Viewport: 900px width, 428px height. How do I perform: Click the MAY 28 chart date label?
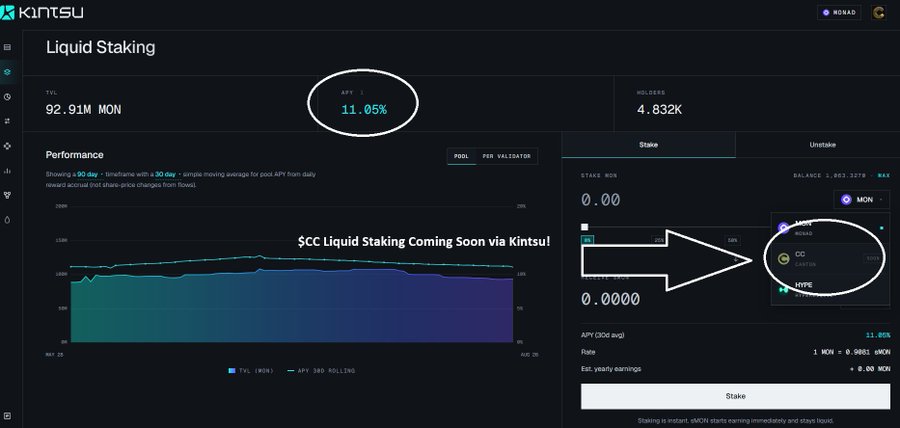[x=54, y=355]
